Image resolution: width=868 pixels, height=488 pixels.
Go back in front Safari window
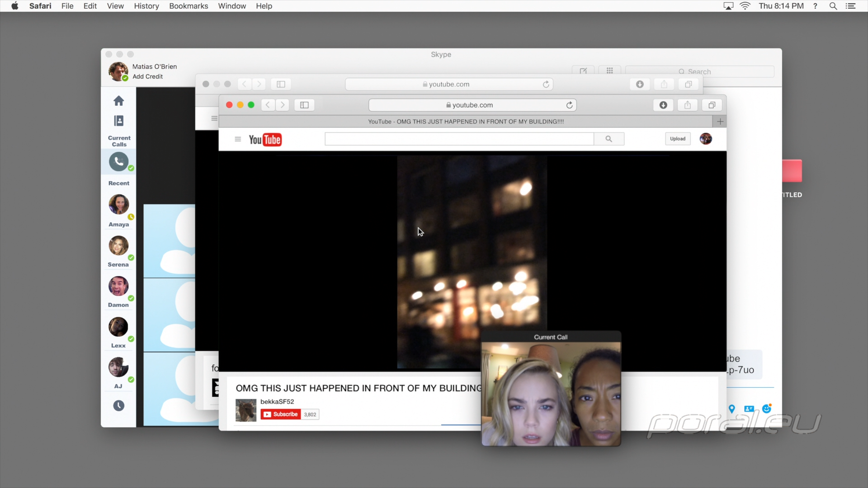(268, 105)
